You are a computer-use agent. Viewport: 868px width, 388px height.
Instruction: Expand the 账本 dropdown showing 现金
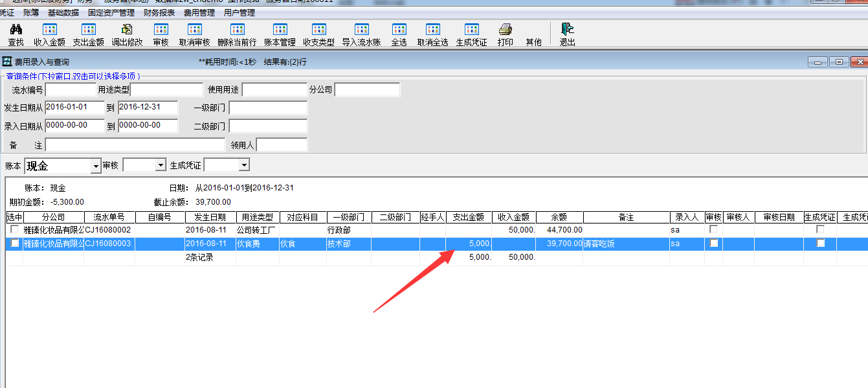coord(96,166)
